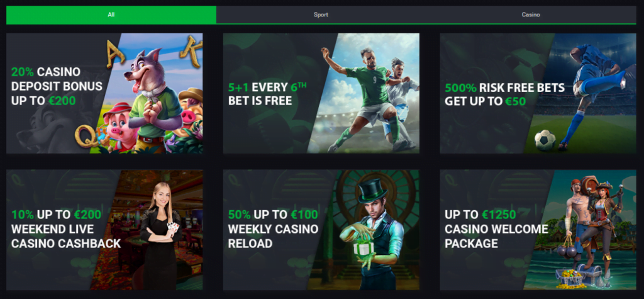Click the soccer ball on the pitch

pyautogui.click(x=545, y=140)
